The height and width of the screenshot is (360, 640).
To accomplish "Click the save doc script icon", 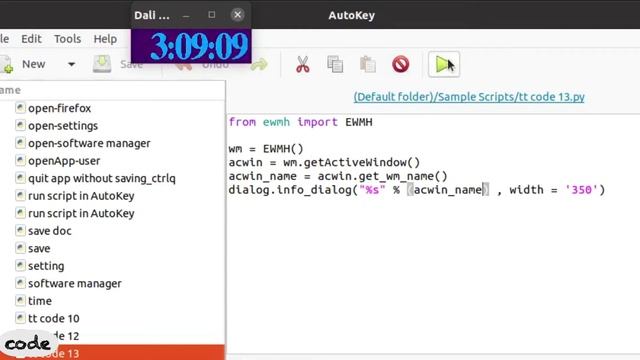I will pos(20,231).
